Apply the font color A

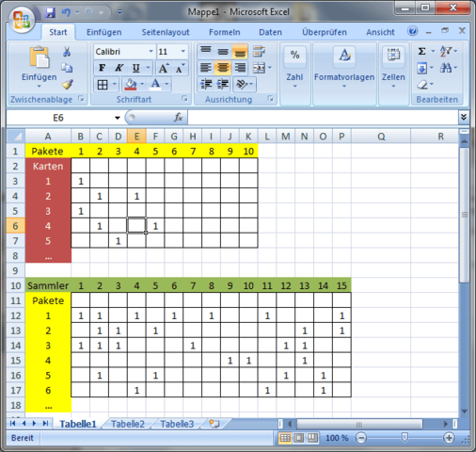pos(155,84)
